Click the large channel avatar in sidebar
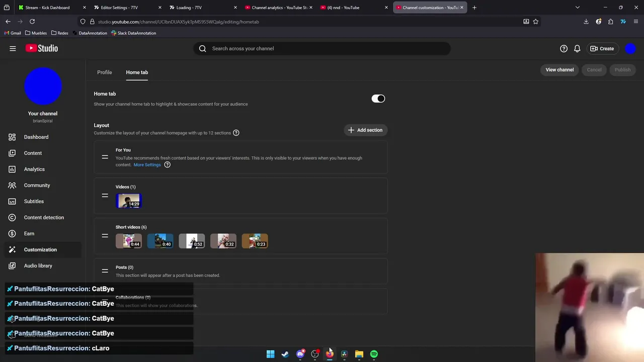This screenshot has height=362, width=644. click(43, 86)
